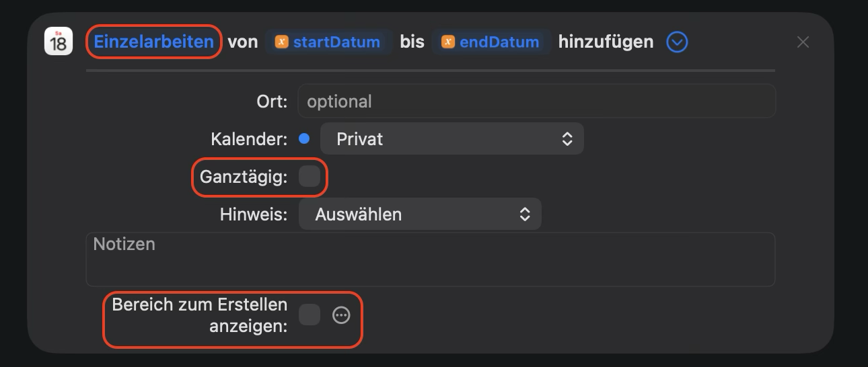Click the Hinweis label text
This screenshot has height=367, width=868.
click(254, 214)
